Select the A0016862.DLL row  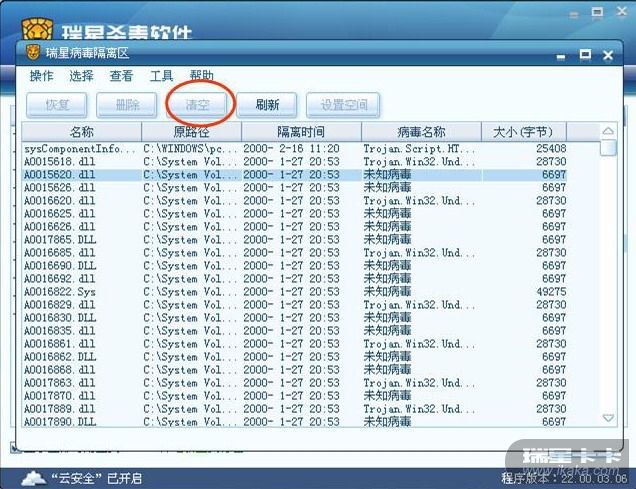[x=294, y=356]
